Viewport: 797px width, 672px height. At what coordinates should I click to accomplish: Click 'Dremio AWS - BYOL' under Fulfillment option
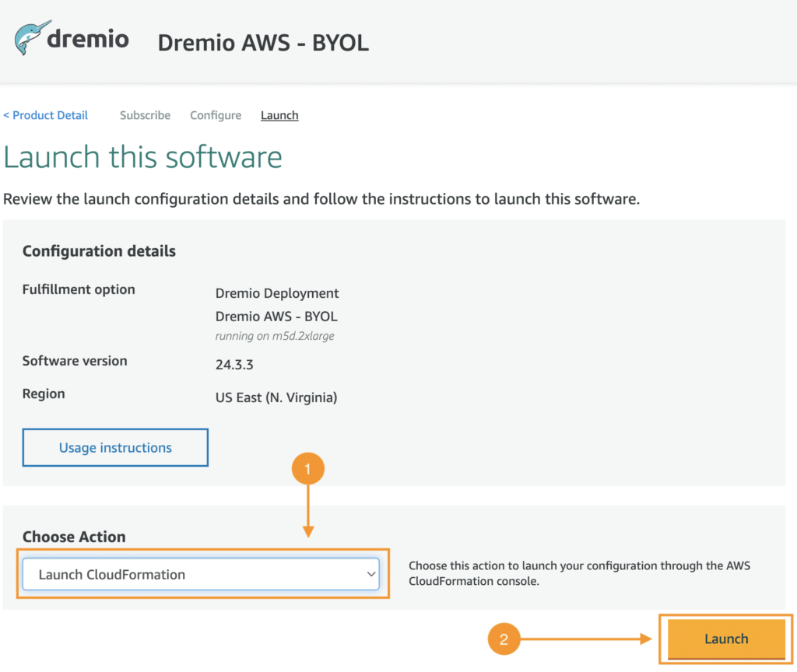point(276,317)
